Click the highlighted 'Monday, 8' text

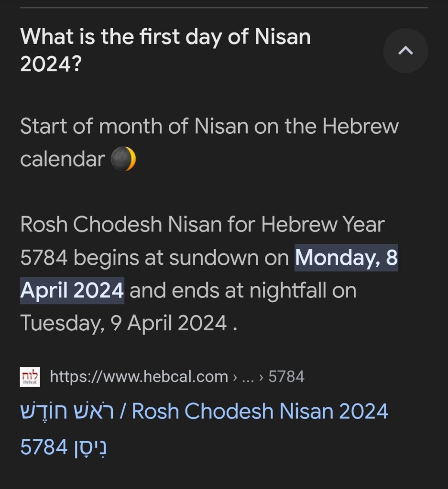click(346, 258)
